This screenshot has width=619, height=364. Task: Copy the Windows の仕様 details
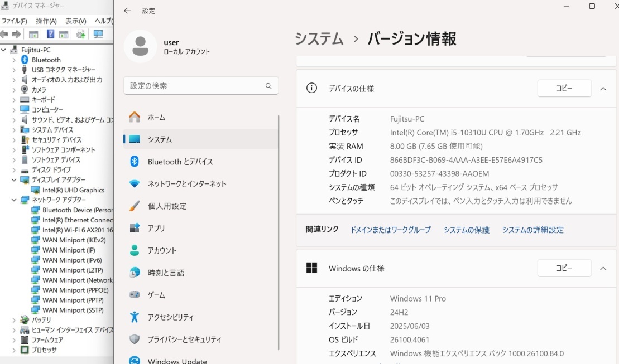pyautogui.click(x=564, y=268)
